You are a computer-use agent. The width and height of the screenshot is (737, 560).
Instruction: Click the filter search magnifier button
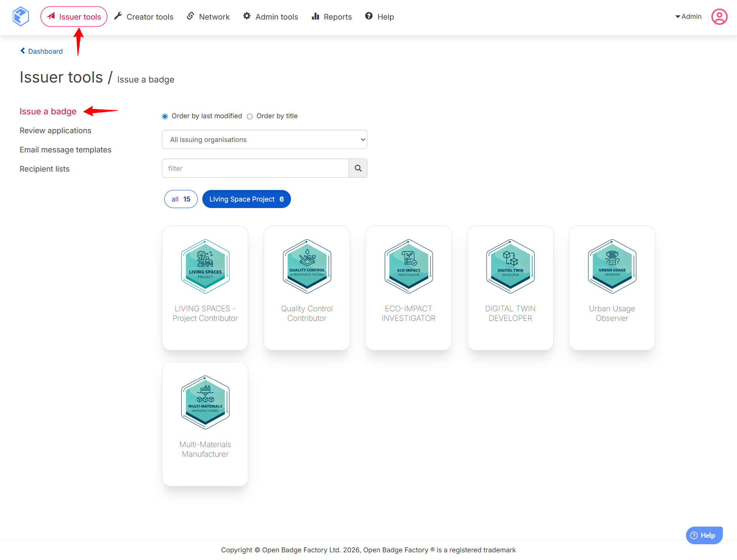[x=358, y=168]
